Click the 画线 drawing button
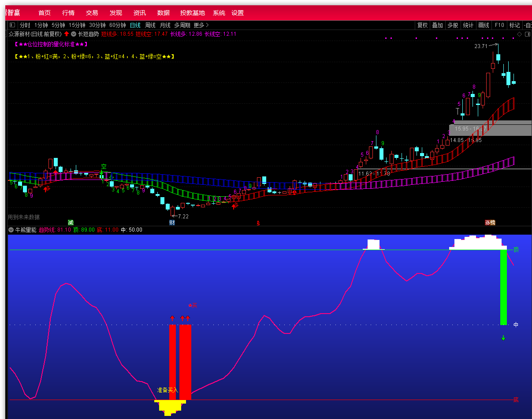Viewport: 532px width, 419px height. tap(484, 25)
